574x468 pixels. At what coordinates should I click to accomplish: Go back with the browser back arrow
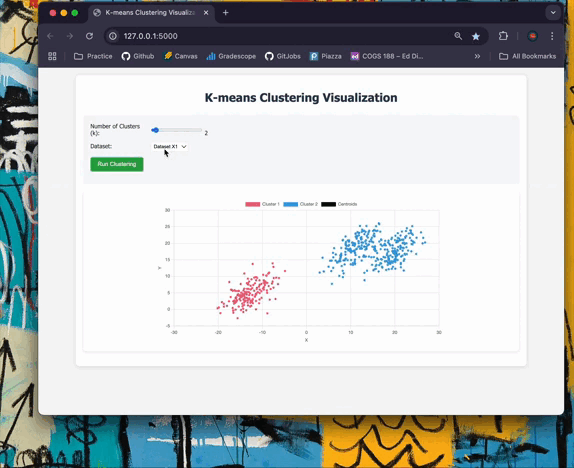[51, 36]
